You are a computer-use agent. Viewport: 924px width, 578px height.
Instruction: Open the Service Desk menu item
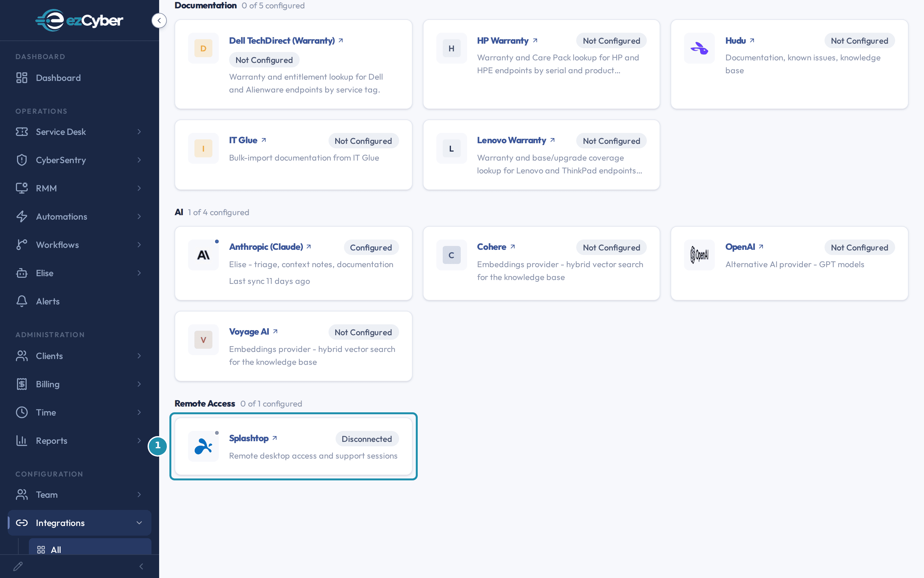coord(80,132)
